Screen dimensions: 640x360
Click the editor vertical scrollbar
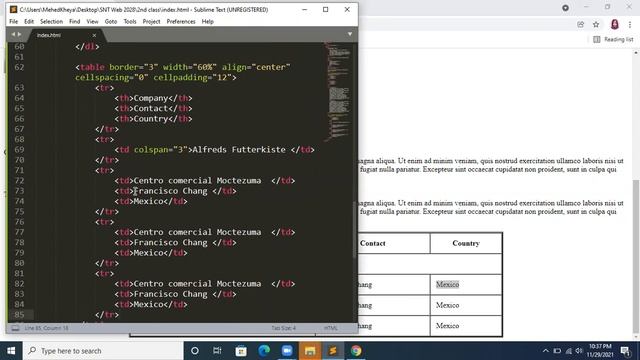355,229
